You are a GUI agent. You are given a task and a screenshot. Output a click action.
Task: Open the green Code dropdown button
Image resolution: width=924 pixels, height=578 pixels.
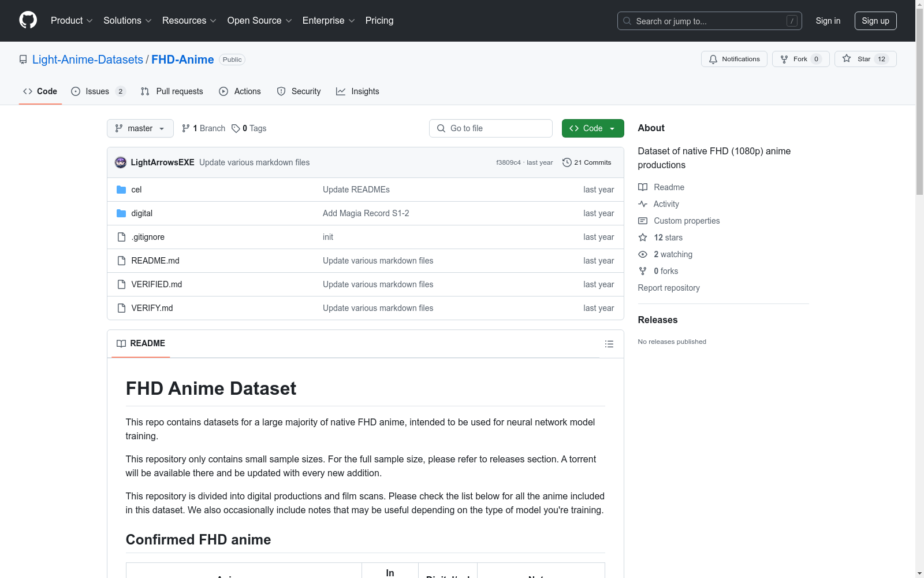point(593,128)
